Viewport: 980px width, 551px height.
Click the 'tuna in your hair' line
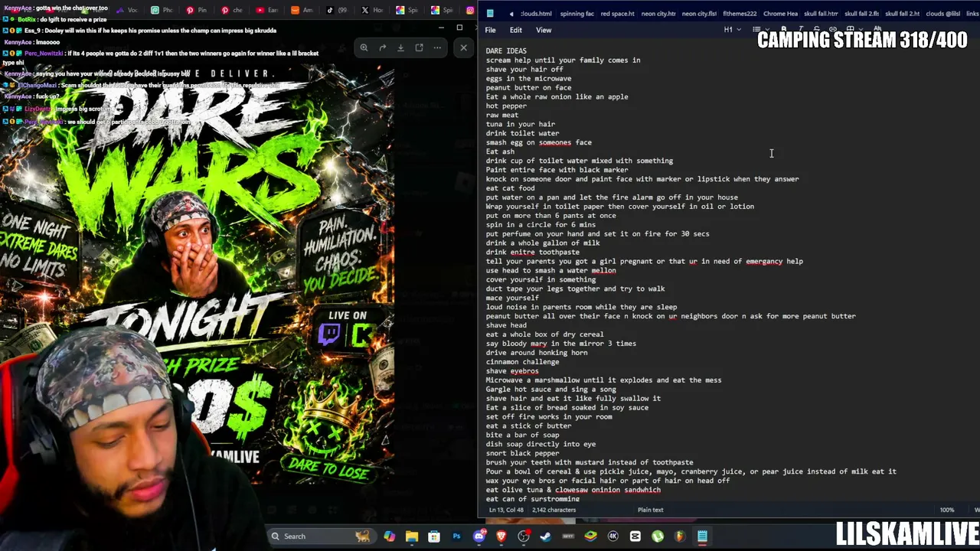coord(521,124)
